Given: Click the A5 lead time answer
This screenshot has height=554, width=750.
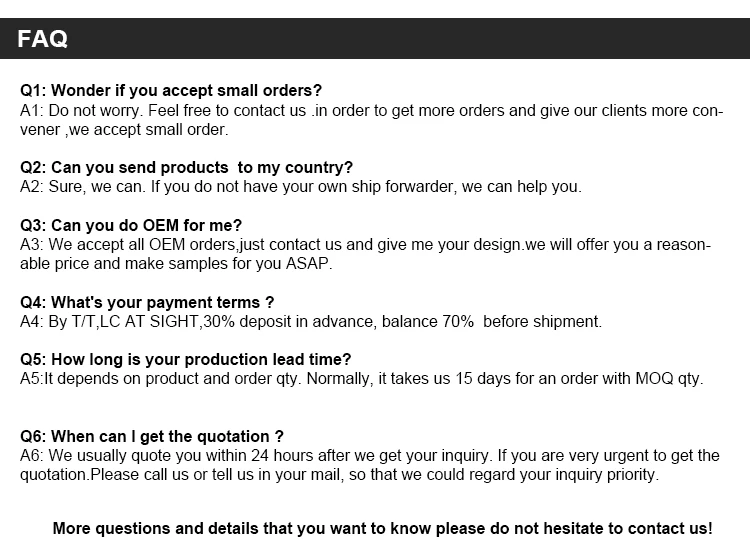Looking at the screenshot, I should 361,378.
